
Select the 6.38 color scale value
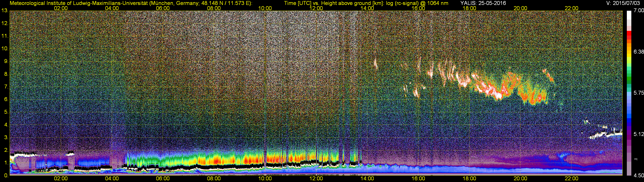click(x=638, y=52)
